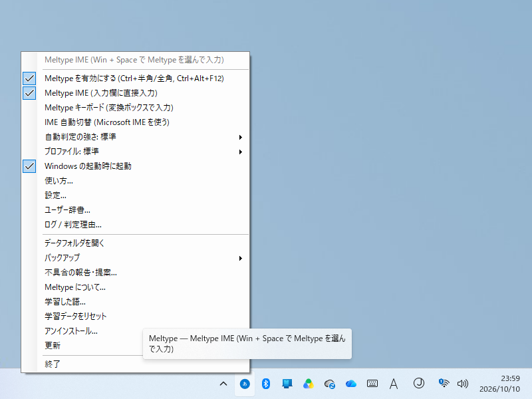This screenshot has width=532, height=399.
Task: Click the round J input indicator
Action: pyautogui.click(x=419, y=383)
